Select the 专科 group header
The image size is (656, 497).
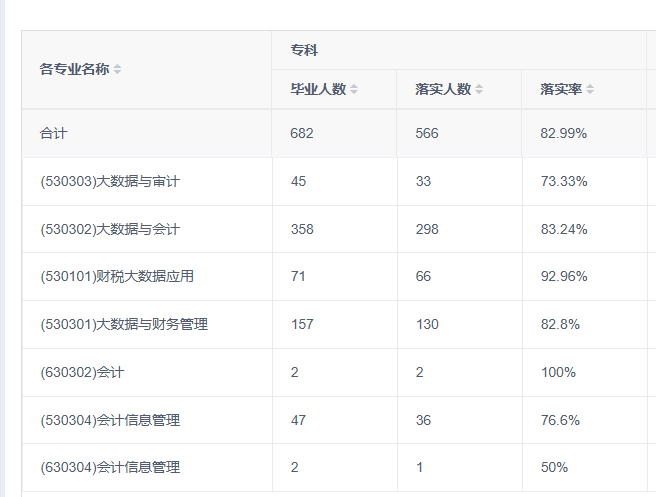coord(304,50)
